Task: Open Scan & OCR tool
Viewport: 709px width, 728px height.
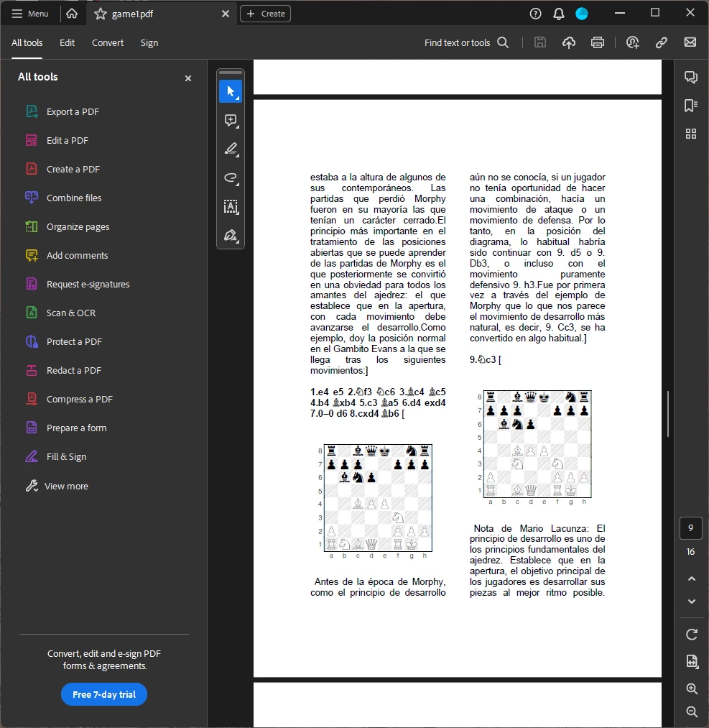Action: (61, 313)
